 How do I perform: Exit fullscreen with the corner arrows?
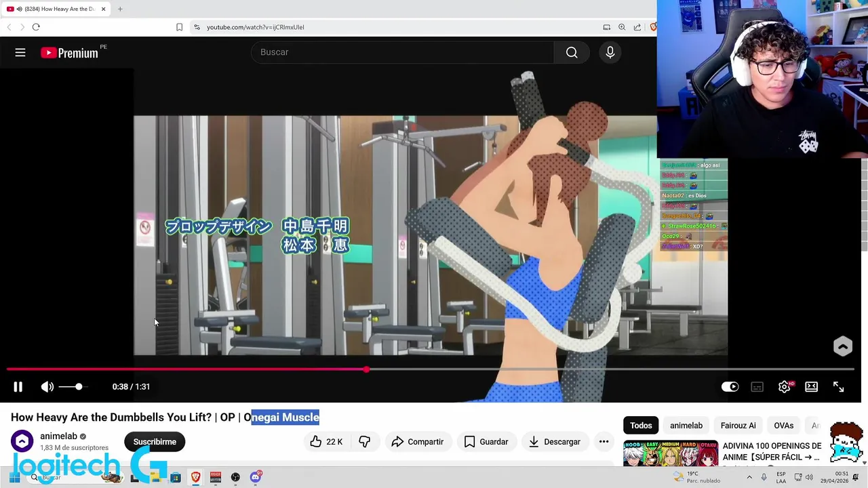(839, 386)
